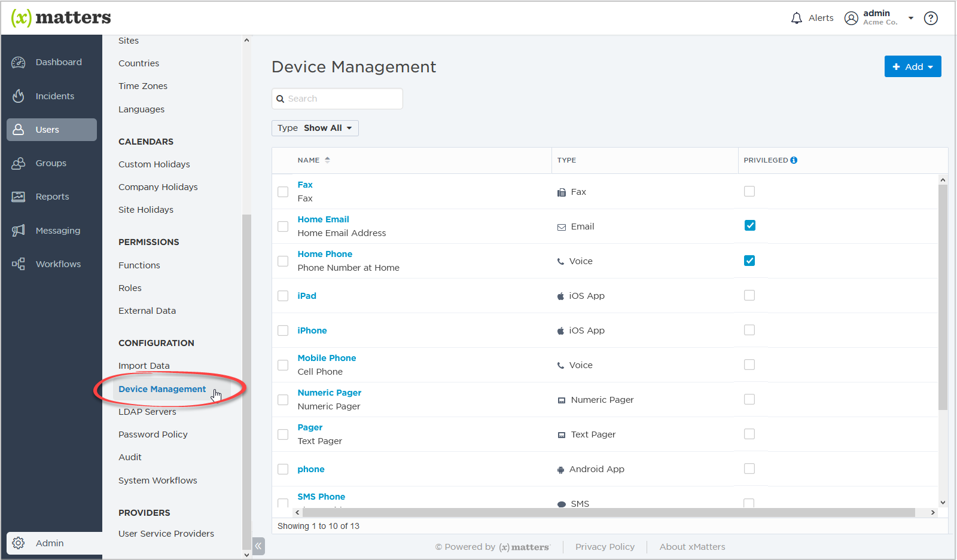Enable Privileged for Fax
This screenshot has width=957, height=560.
(749, 191)
